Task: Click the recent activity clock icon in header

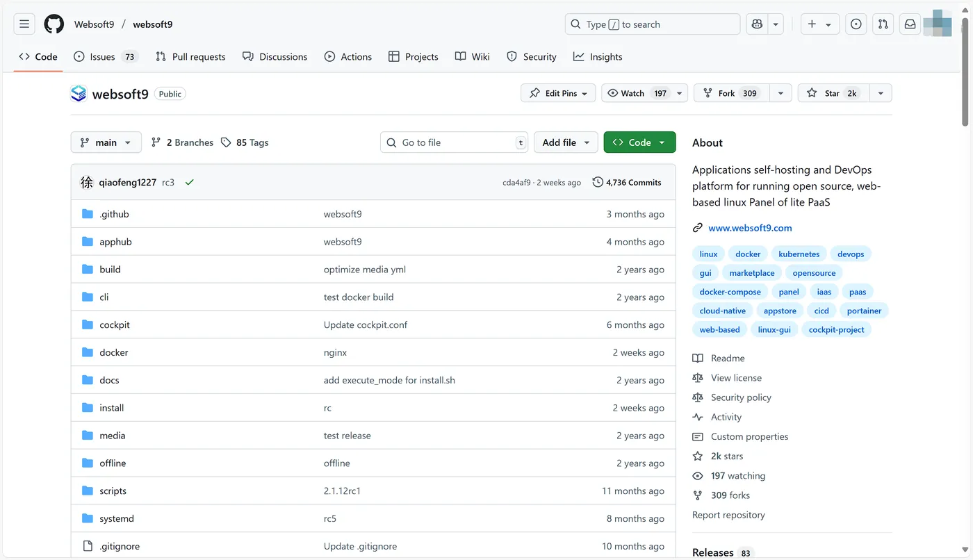Action: tap(856, 23)
